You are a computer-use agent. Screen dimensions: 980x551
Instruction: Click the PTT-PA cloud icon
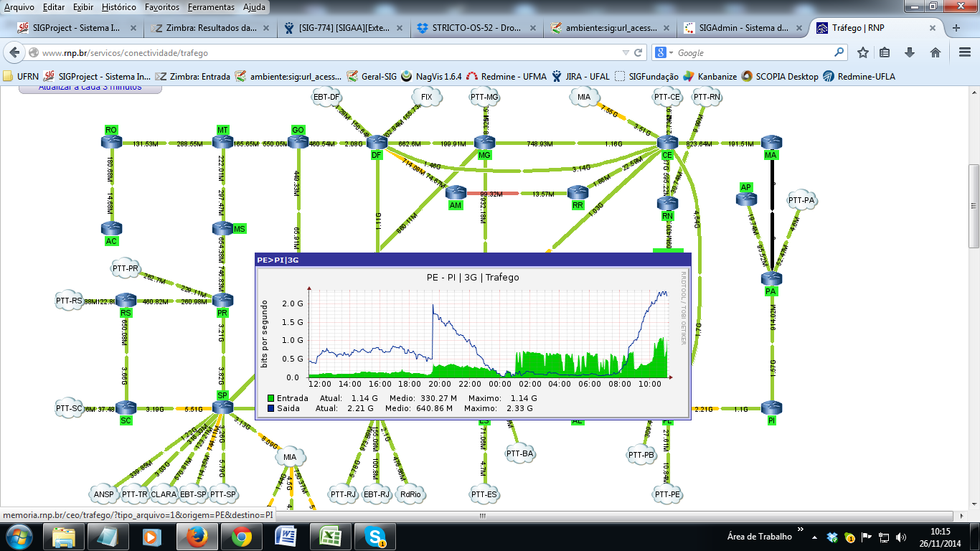click(801, 200)
